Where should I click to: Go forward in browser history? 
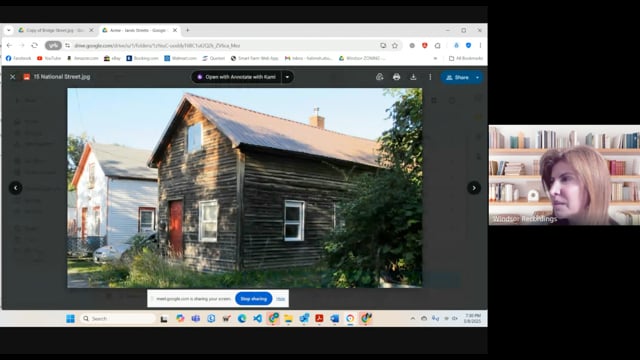tap(22, 45)
